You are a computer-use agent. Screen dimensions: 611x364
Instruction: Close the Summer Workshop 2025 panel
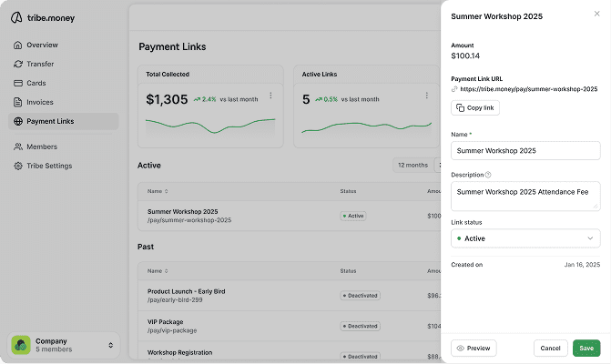596,14
